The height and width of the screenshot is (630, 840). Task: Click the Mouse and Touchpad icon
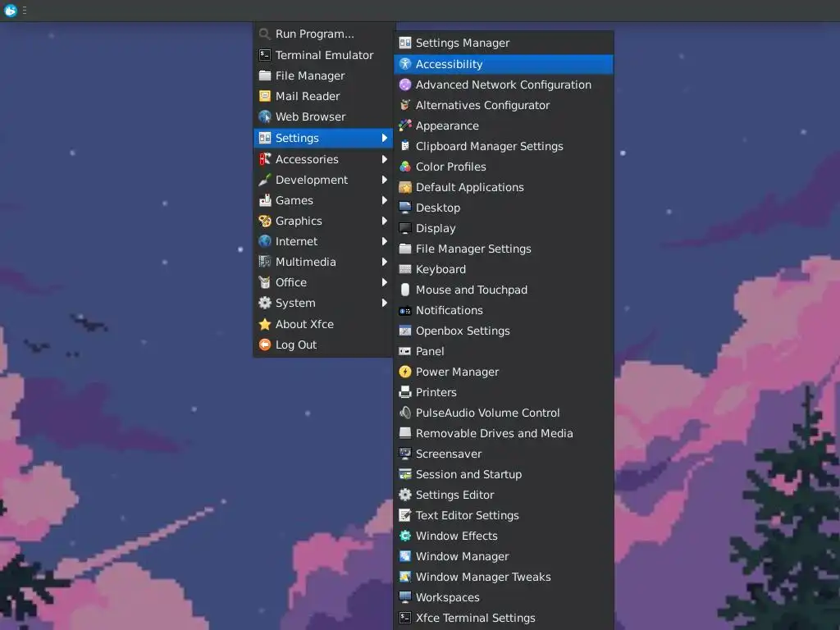click(405, 290)
